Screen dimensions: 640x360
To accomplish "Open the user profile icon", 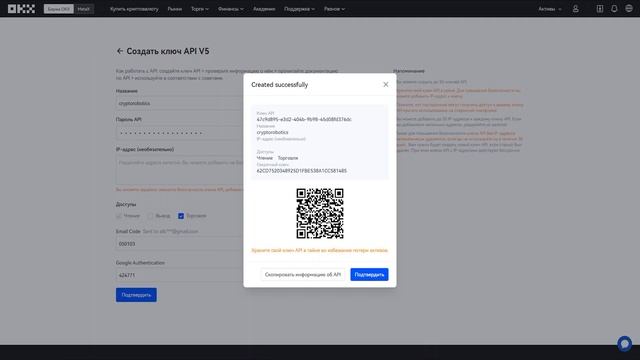I will coord(576,9).
